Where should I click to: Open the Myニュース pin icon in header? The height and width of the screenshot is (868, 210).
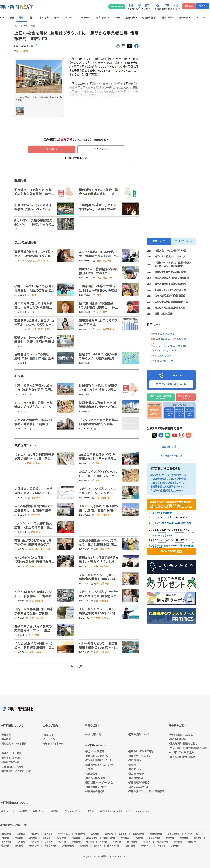tap(139, 6)
